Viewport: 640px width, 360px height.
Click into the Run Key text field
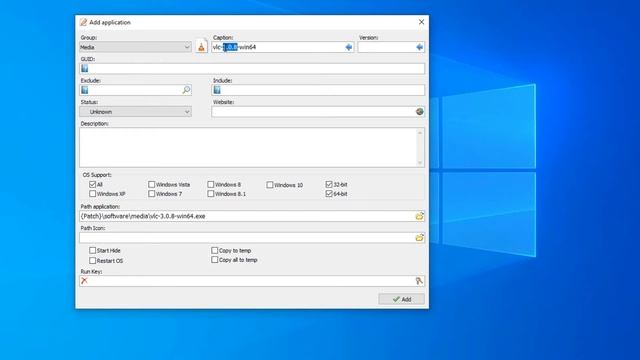251,281
